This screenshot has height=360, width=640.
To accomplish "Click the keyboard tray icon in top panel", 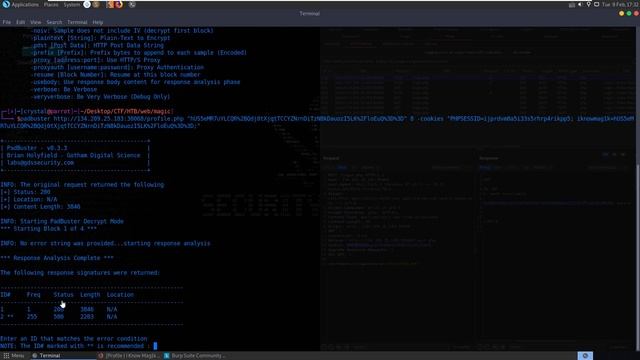I will (572, 4).
